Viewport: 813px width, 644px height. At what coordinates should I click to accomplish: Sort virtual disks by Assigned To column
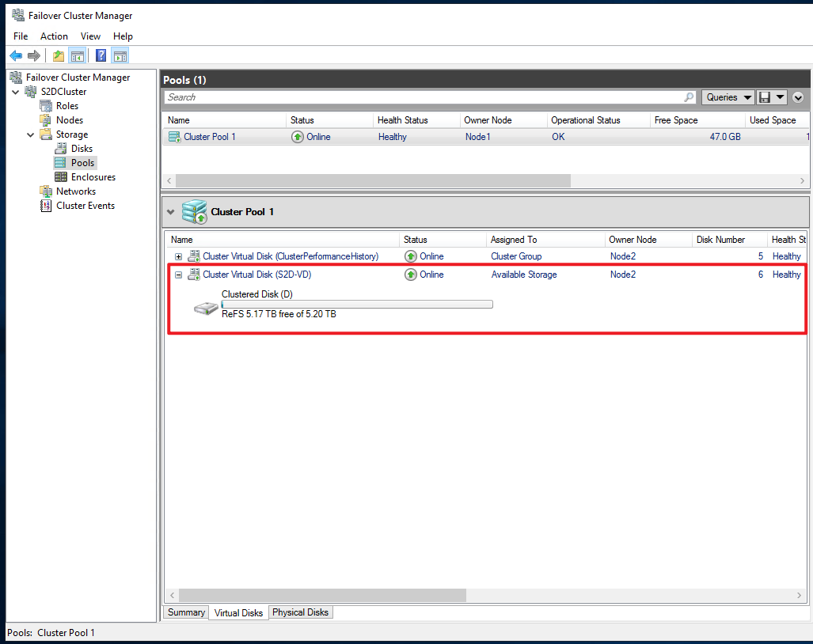[545, 240]
